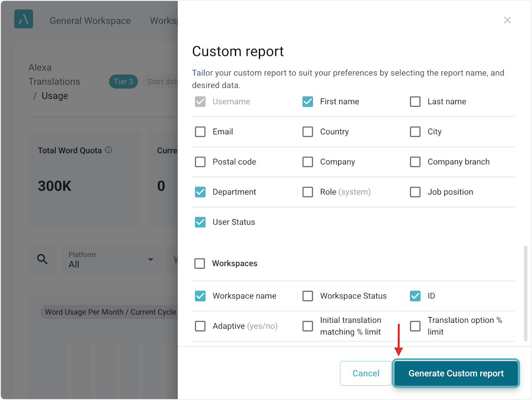Toggle the Workspaces group checkbox

tap(200, 263)
